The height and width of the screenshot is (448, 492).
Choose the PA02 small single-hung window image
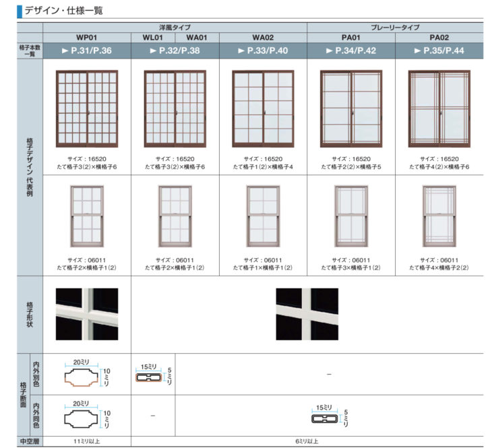pyautogui.click(x=439, y=216)
